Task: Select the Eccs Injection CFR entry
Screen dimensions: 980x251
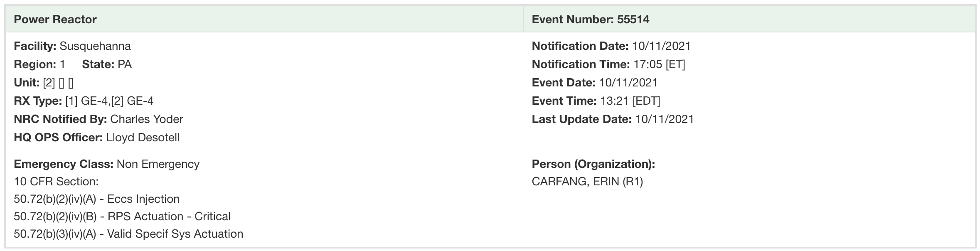Action: pyautogui.click(x=97, y=199)
